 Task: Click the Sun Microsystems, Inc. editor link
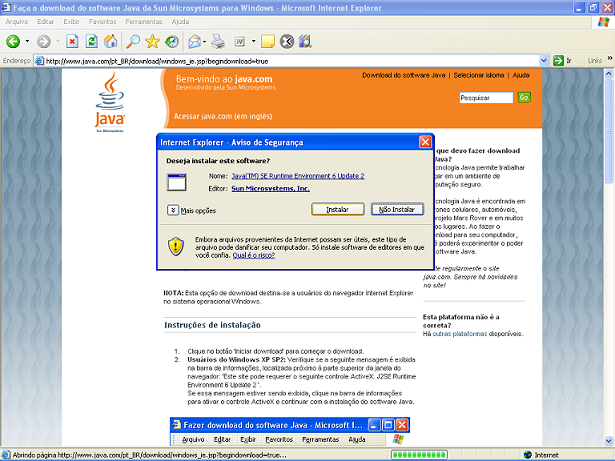[x=270, y=187]
